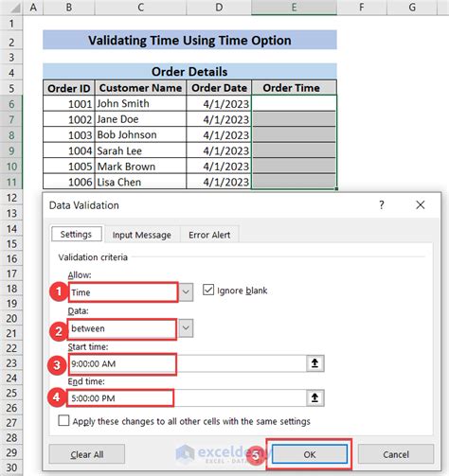Click the Order Time heading cell

(x=294, y=88)
